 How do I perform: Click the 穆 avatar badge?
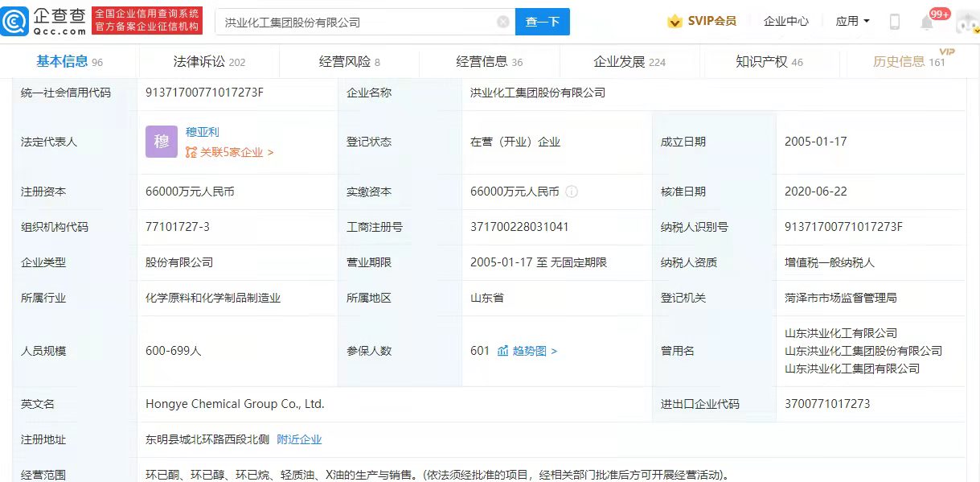(x=161, y=142)
